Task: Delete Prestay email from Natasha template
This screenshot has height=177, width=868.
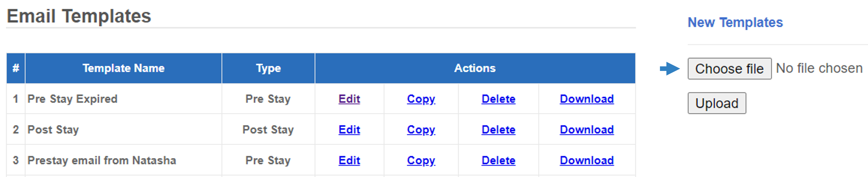Action: (498, 160)
